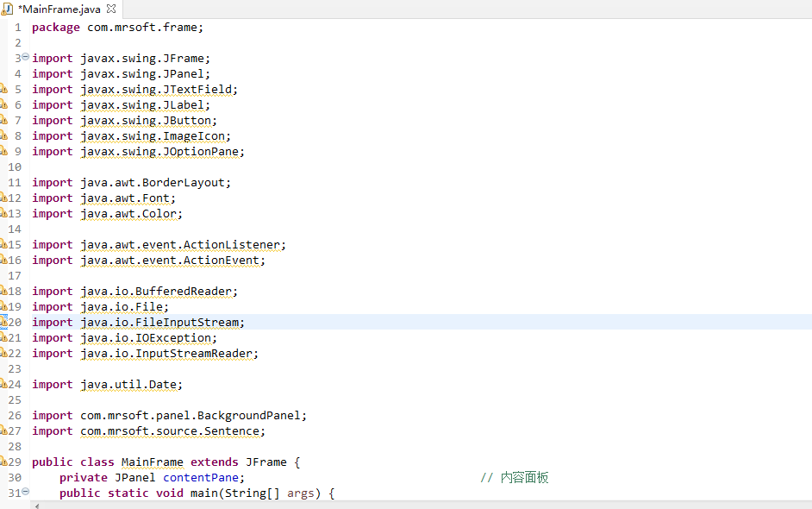Image resolution: width=812 pixels, height=509 pixels.
Task: Click warning marker on line 13 Color import
Action: click(x=3, y=213)
